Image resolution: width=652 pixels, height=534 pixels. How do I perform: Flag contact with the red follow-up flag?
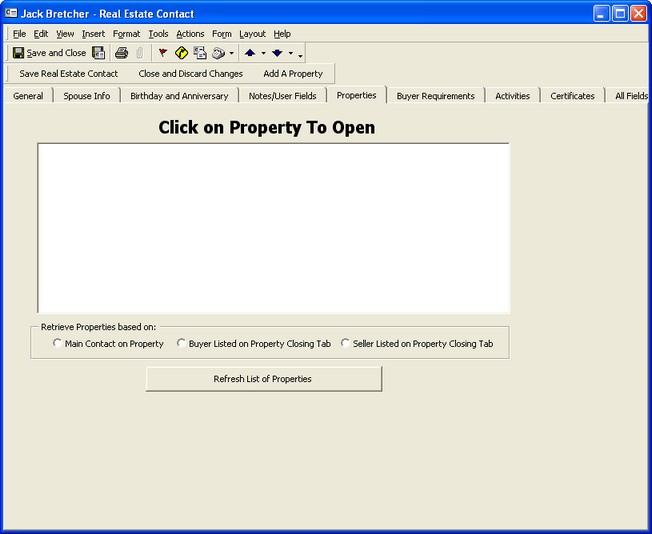click(x=163, y=53)
